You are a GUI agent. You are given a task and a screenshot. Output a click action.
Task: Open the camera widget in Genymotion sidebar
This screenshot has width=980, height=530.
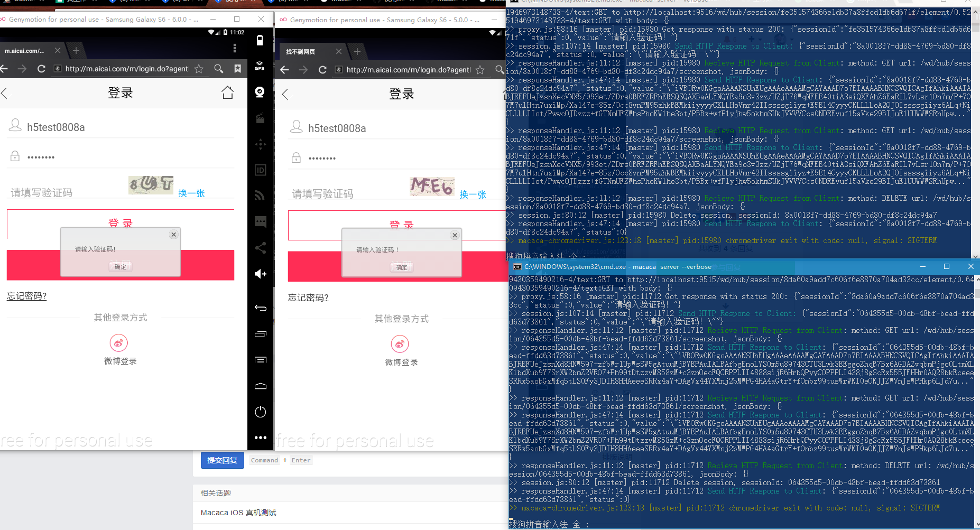click(260, 92)
